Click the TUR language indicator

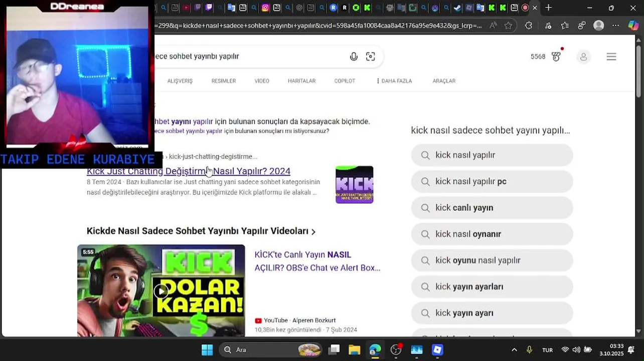tap(547, 350)
